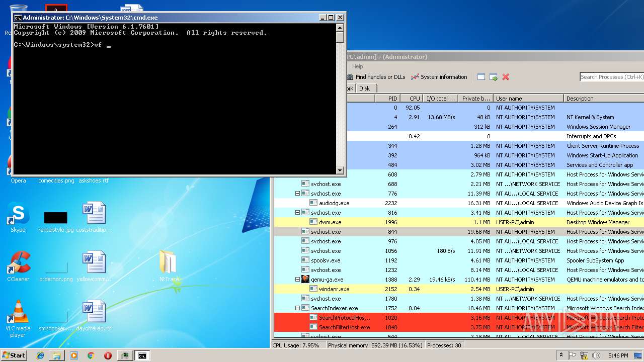Switch to Process Hacker taskbar button
Screen dimensions: 644x362
pyautogui.click(x=125, y=355)
